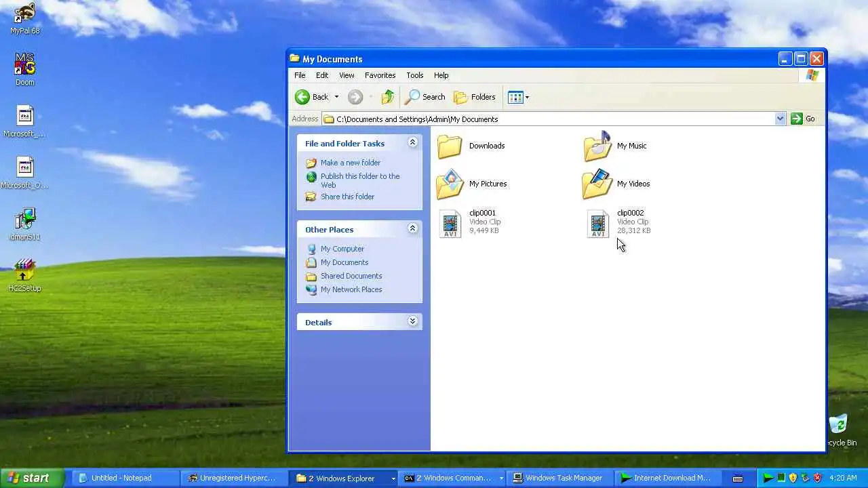Click the Back arrow icon

point(302,97)
